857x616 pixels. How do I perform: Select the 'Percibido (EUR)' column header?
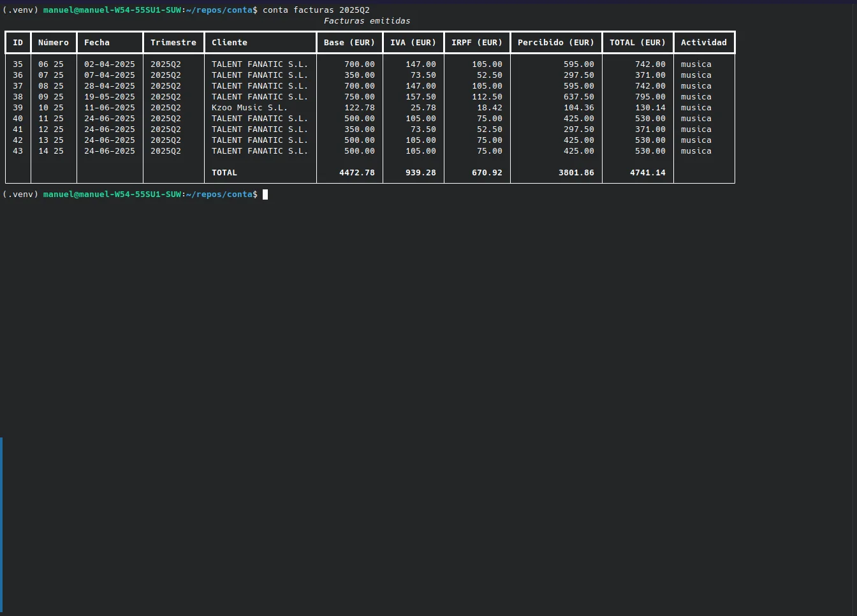point(555,43)
